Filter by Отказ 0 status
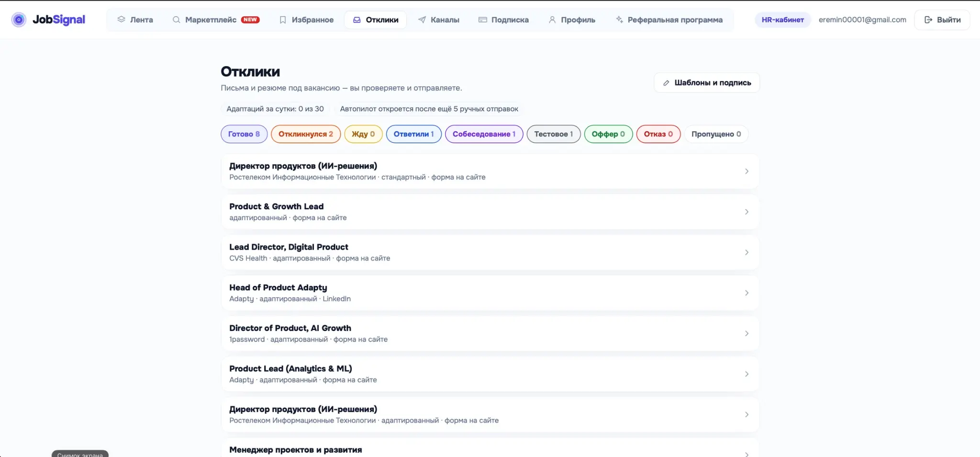 [x=658, y=134]
